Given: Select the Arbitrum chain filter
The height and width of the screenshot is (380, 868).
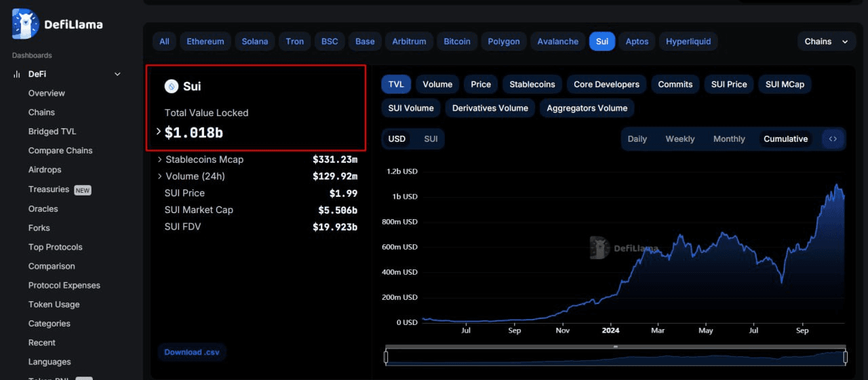Looking at the screenshot, I should [x=410, y=41].
